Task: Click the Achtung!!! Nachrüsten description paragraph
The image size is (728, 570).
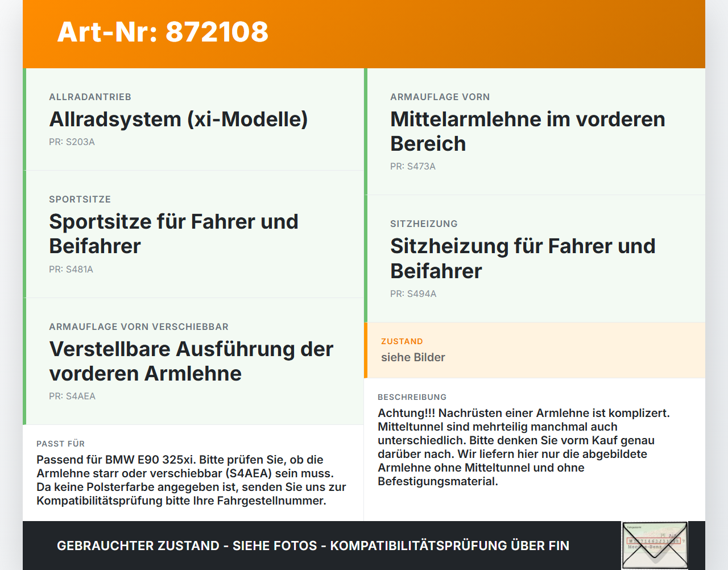Action: pos(524,447)
